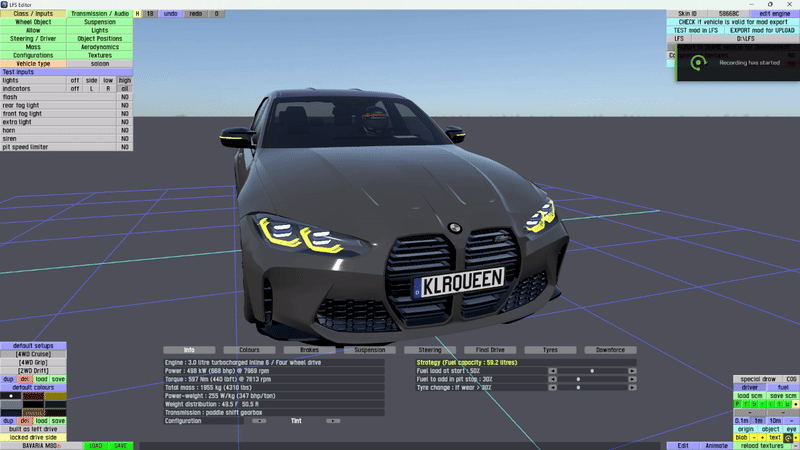Click 'TEST mod in LFS'

tap(696, 30)
